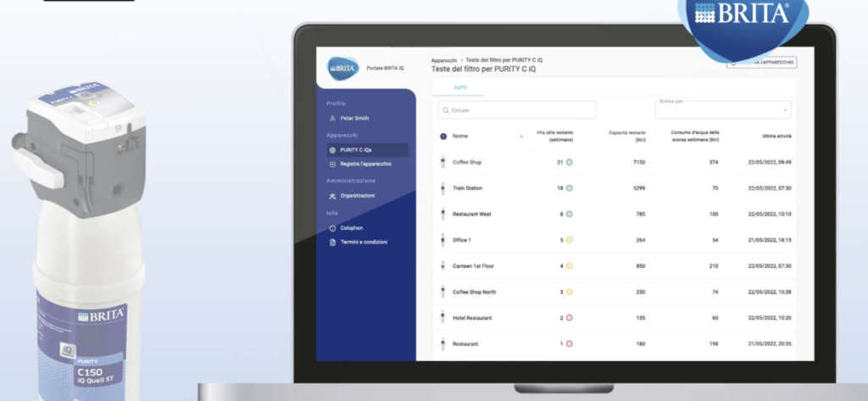This screenshot has height=401, width=868.
Task: Click the yellow status indicator next to 3 weeks
Action: point(570,292)
